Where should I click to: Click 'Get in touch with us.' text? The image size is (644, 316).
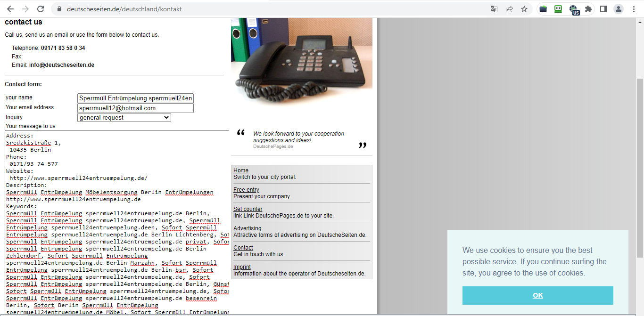tap(259, 254)
